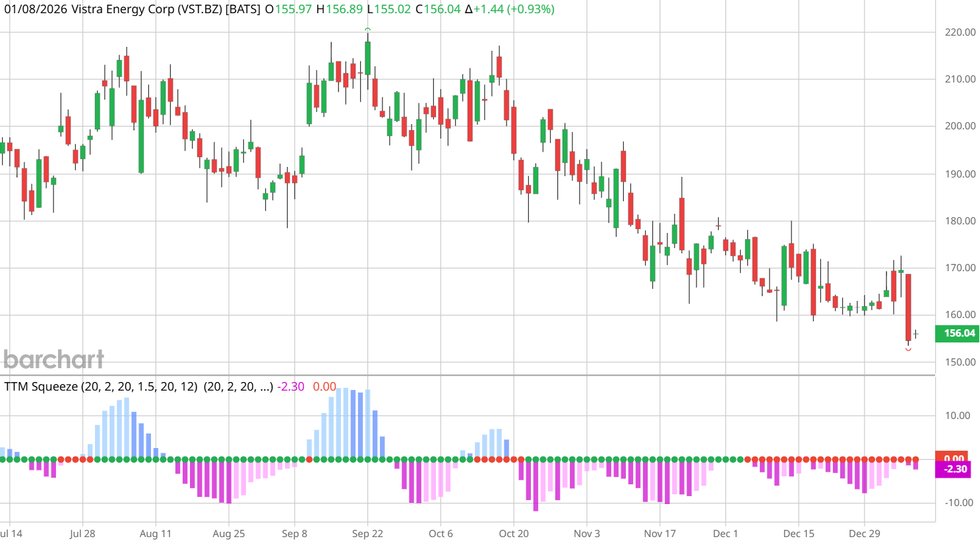Click the Nov 3 date label
Image resolution: width=980 pixels, height=545 pixels.
pyautogui.click(x=587, y=534)
